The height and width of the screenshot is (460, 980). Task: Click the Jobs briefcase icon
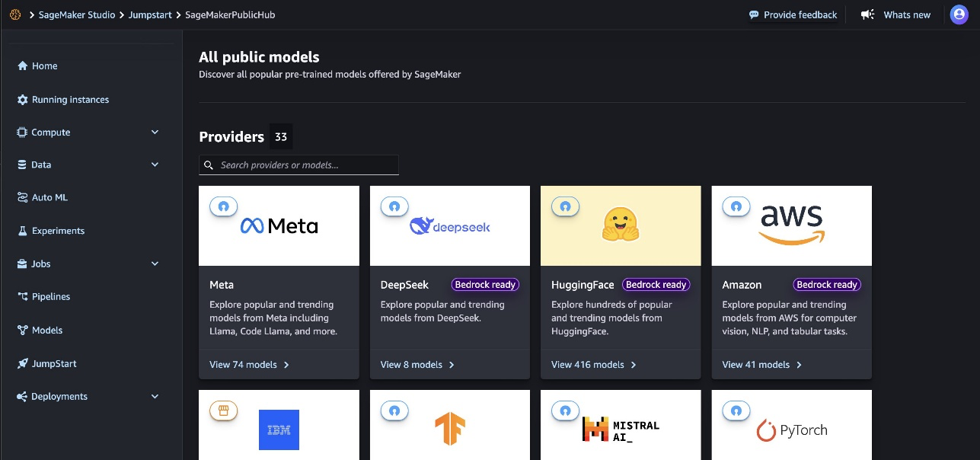point(22,264)
